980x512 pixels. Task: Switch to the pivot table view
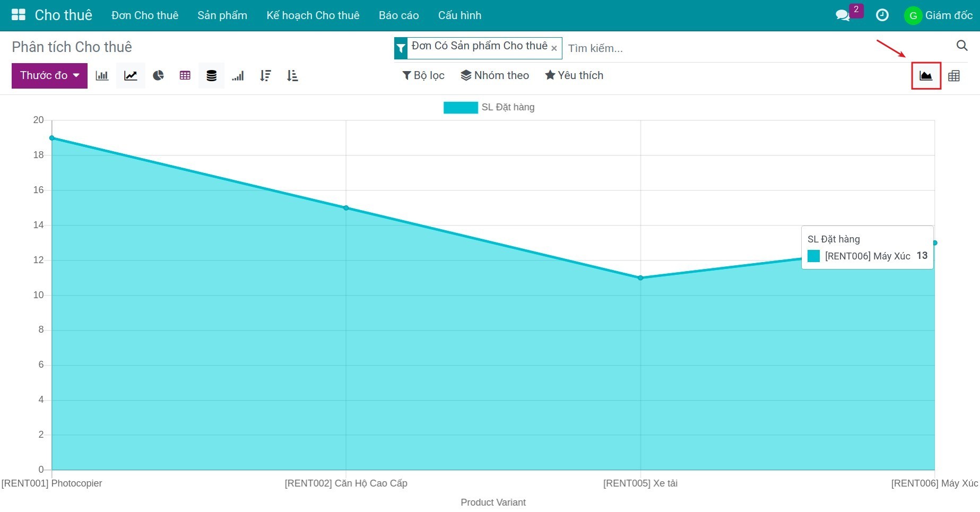point(954,76)
